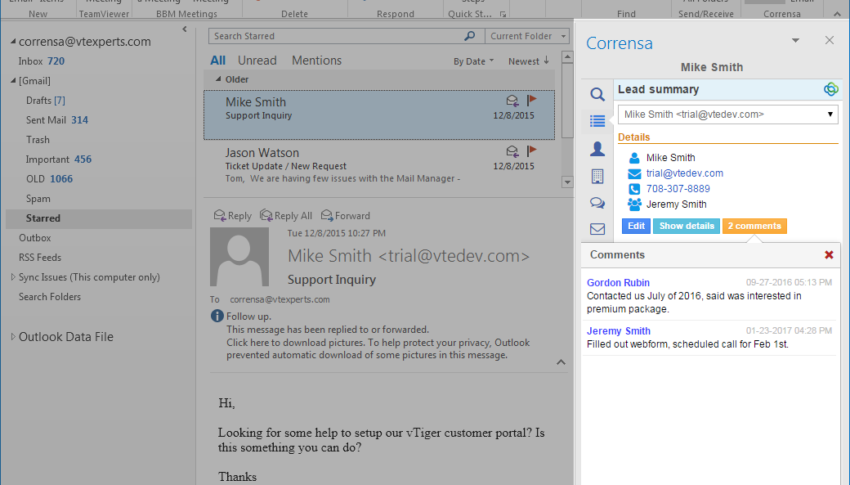This screenshot has height=485, width=850.
Task: Click the follow-up flag on Jason Watson email
Action: tap(531, 151)
